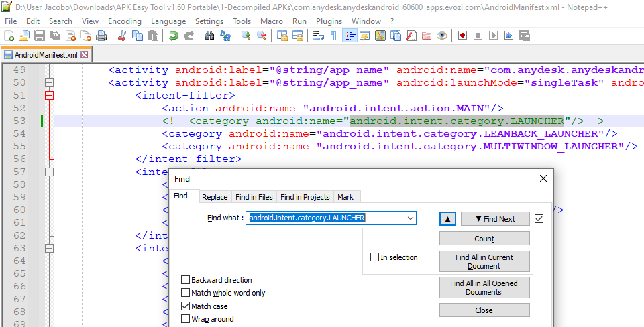Open the Document List panel icon
The image size is (644, 327).
point(396,36)
